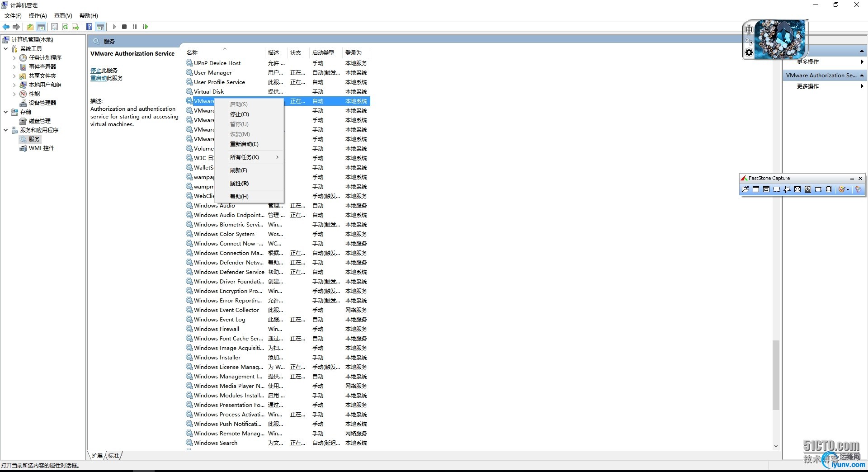Select FastStone fixed region capture tool
Screen dimensions: 868x472
click(x=818, y=189)
